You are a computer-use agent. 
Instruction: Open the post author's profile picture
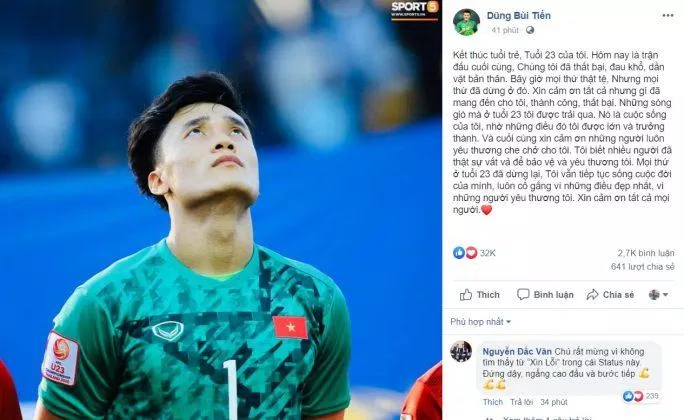[466, 22]
